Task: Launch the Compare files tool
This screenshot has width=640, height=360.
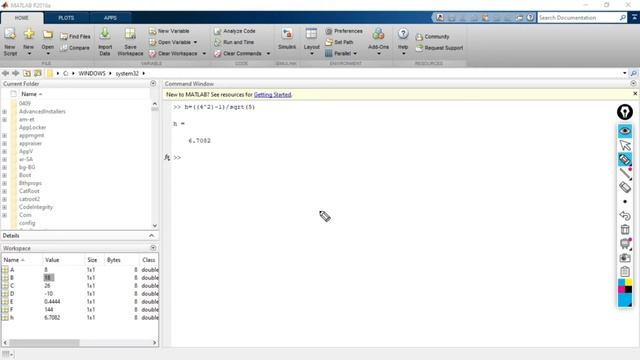Action: pos(75,48)
